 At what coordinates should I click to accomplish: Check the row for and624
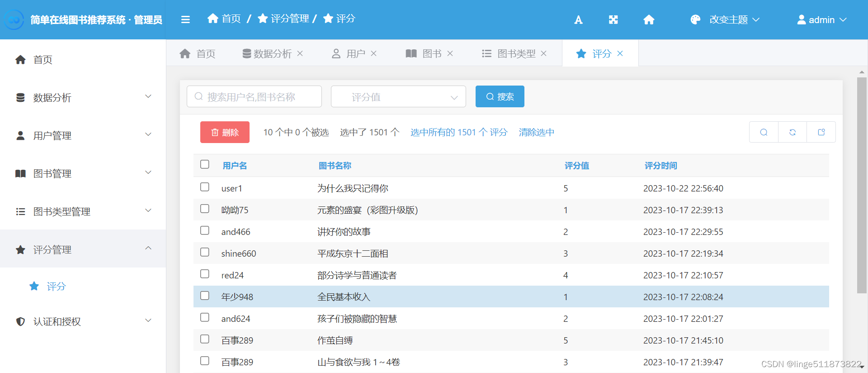pos(205,317)
